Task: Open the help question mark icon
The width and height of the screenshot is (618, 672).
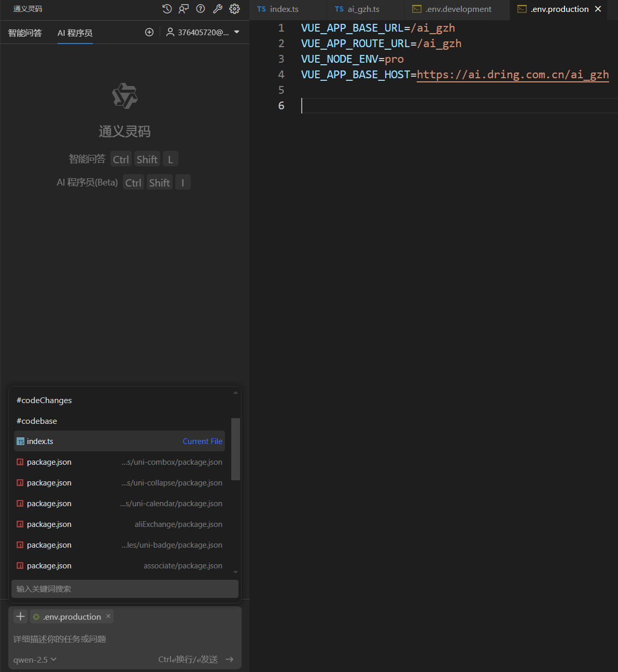Action: click(x=201, y=9)
